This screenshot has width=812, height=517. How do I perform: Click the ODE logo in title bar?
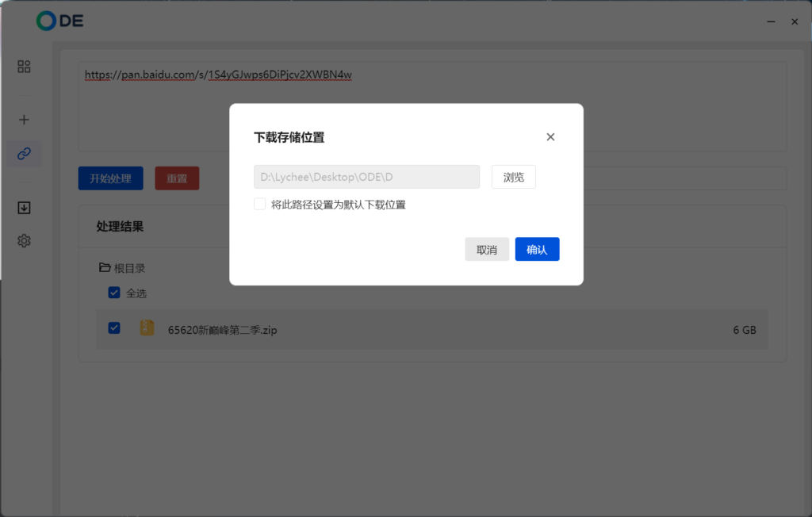(x=59, y=21)
